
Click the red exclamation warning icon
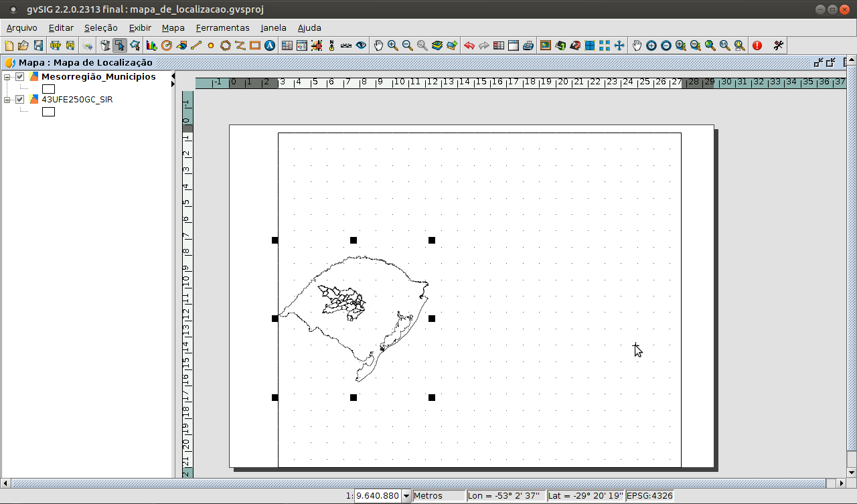click(x=757, y=46)
